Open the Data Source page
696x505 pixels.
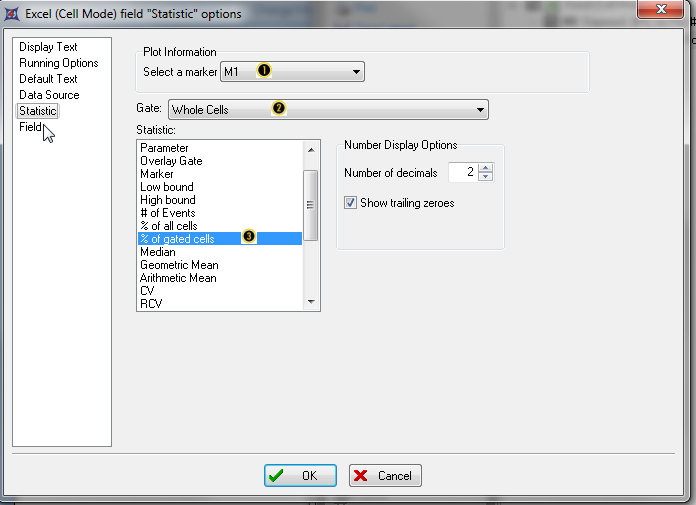[49, 95]
